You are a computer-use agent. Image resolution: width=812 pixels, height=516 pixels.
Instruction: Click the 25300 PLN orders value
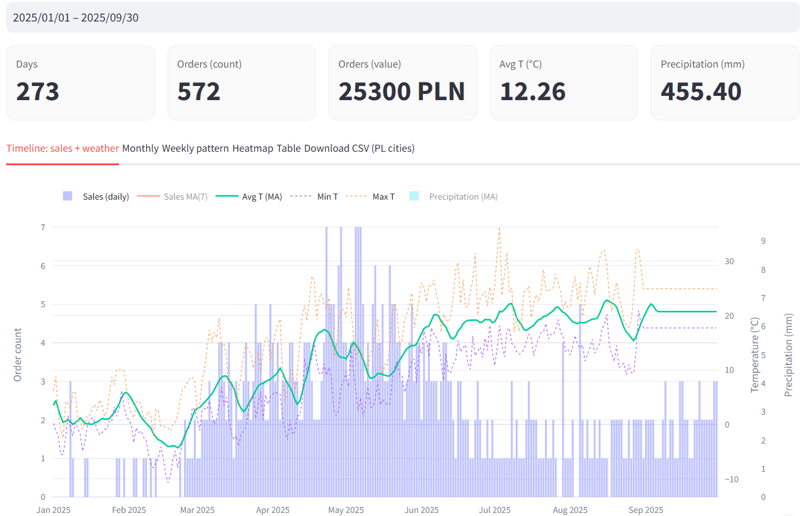click(x=401, y=92)
